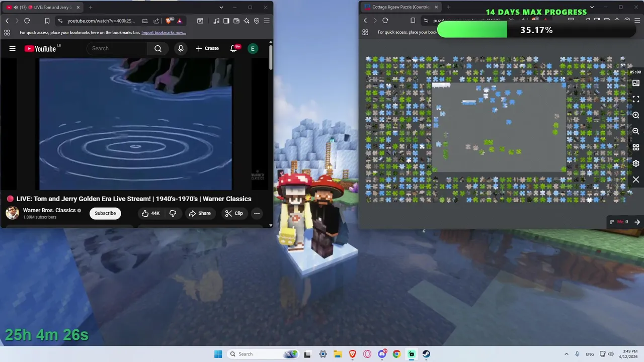Reload the YouTube tab

27,21
